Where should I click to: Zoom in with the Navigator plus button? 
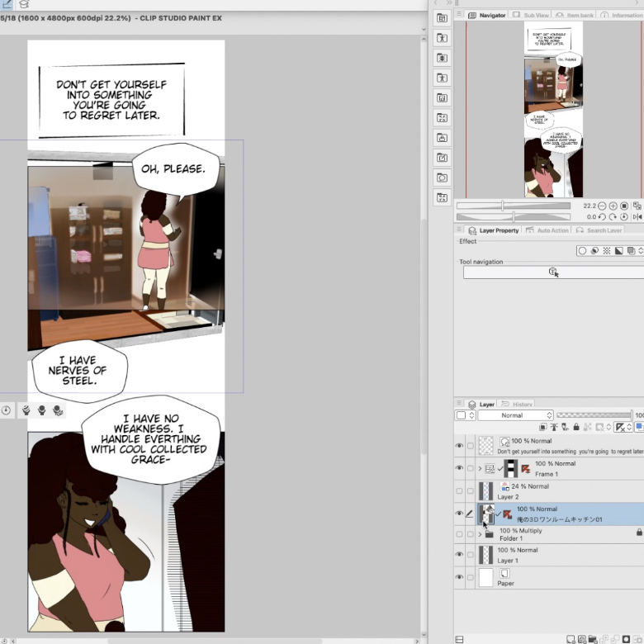coord(613,206)
